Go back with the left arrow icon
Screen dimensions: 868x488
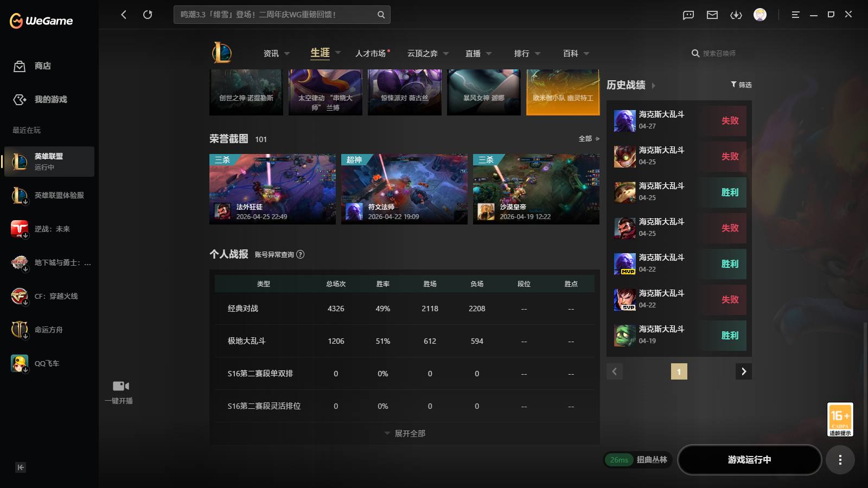pyautogui.click(x=124, y=15)
